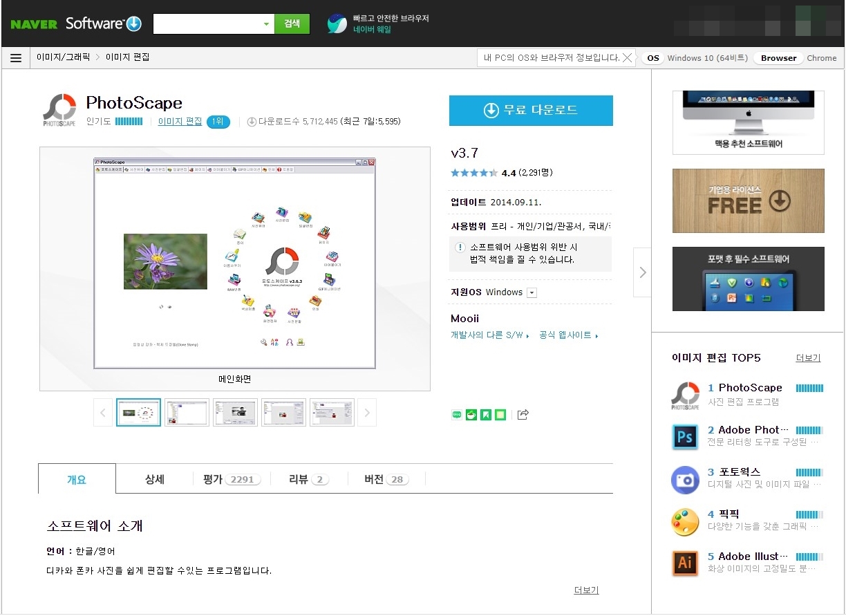Open the search box suggestion dropdown arrow
Image resolution: width=846 pixels, height=616 pixels.
coord(267,24)
